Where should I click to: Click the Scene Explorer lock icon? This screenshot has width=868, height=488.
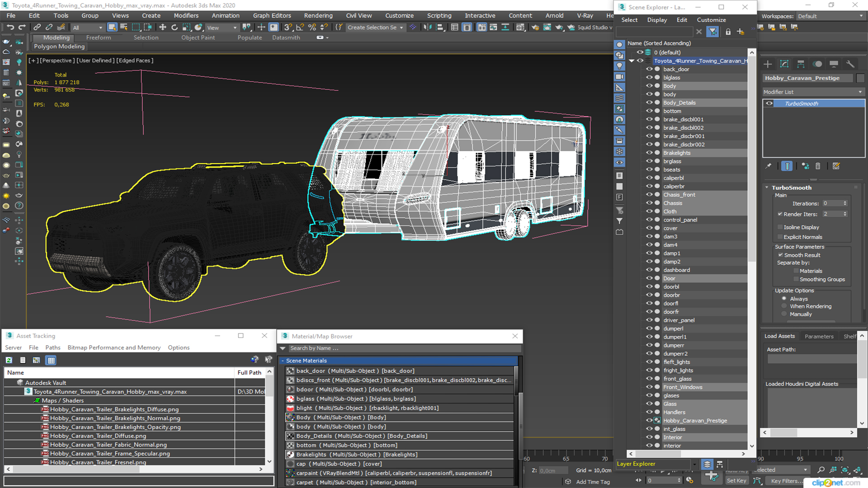[x=728, y=32]
